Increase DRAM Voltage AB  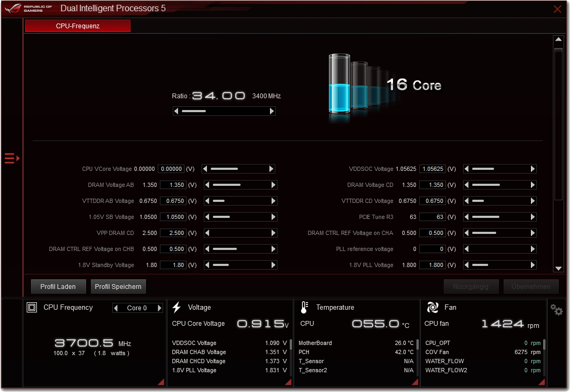(x=273, y=185)
